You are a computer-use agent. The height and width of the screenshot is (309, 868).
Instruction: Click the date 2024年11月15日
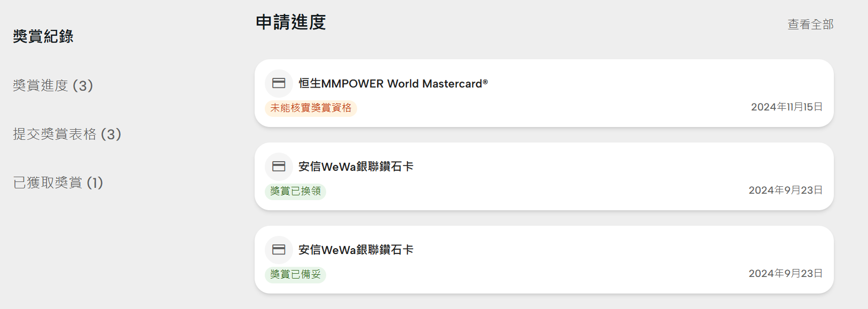click(x=786, y=107)
